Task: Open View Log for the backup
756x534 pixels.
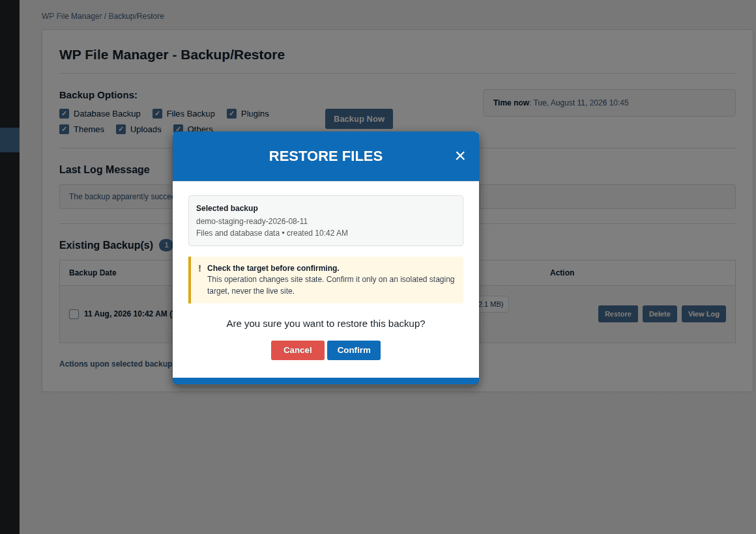Action: (x=703, y=314)
